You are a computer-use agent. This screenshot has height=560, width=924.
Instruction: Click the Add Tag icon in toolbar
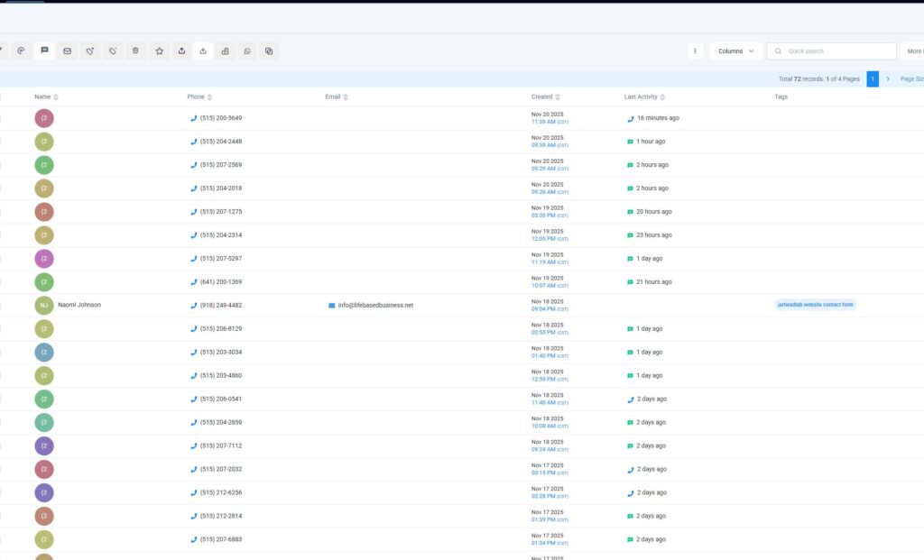pos(89,51)
